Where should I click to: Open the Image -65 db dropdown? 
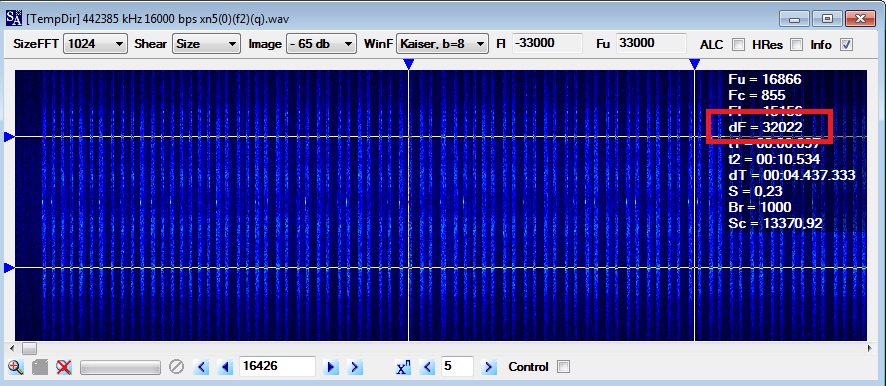click(322, 44)
